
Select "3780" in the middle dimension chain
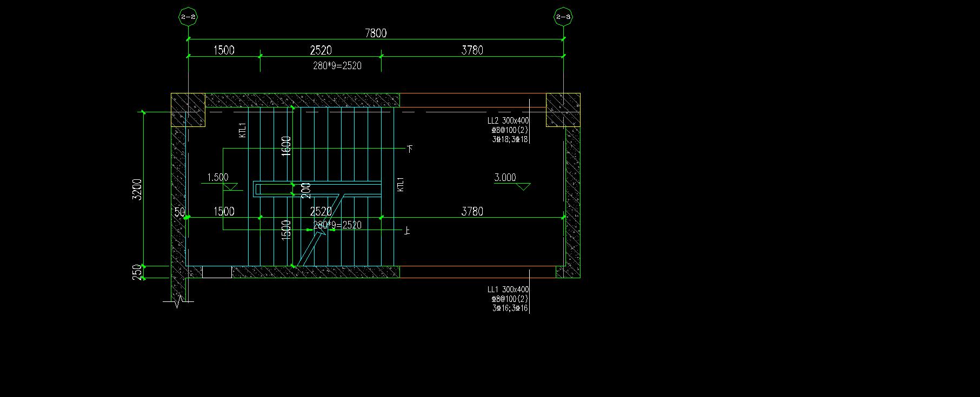[472, 211]
